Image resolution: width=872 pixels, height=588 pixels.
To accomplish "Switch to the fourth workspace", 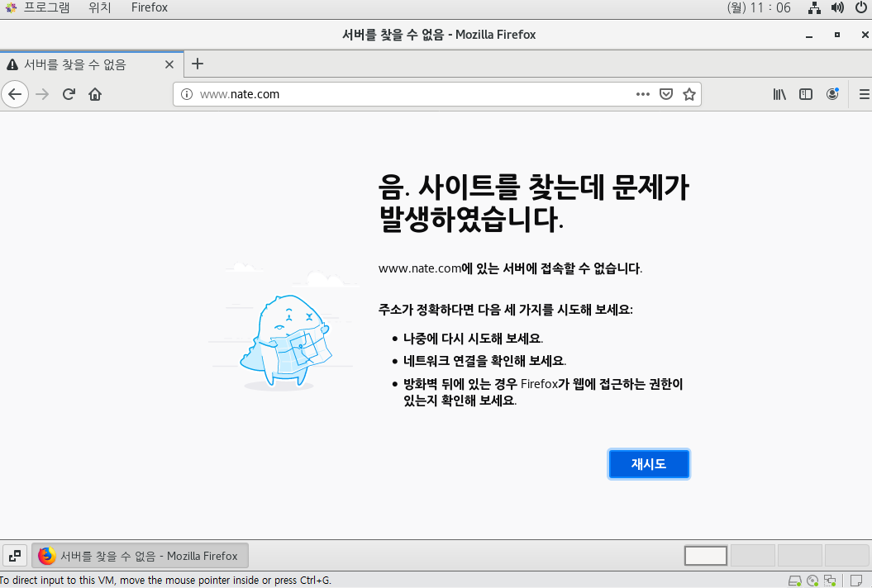I will pyautogui.click(x=846, y=555).
